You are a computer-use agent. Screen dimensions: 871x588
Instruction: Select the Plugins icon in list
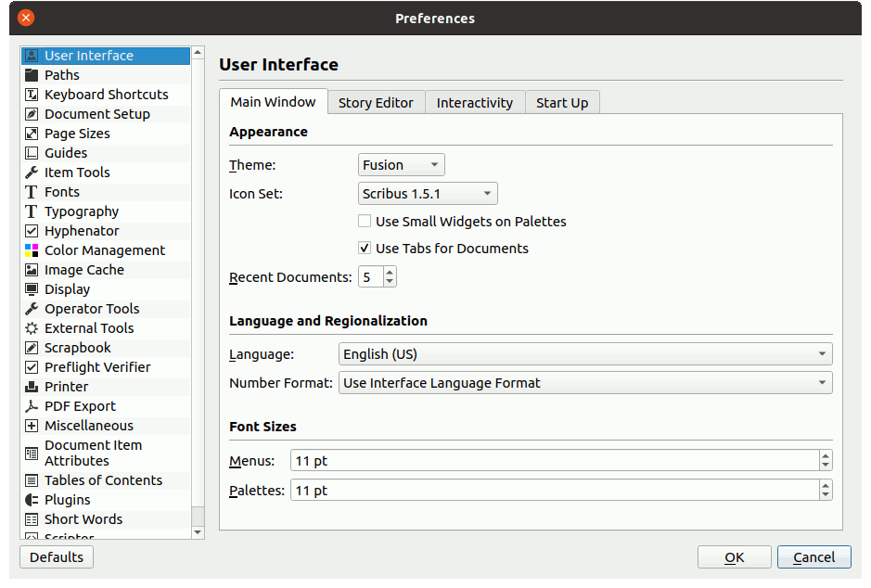click(x=32, y=500)
